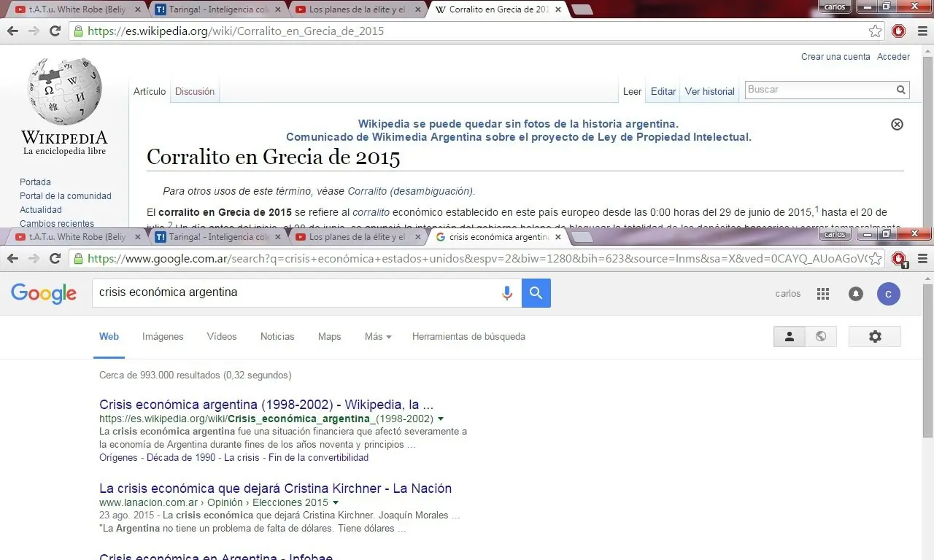Open Actualidad sidebar link
Viewport: 934px width, 560px height.
click(41, 210)
